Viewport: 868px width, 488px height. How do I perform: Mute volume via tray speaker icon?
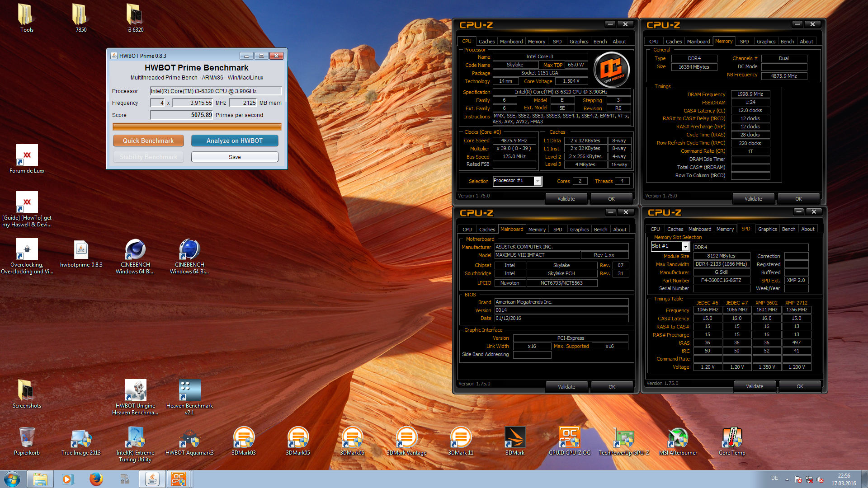click(x=820, y=480)
